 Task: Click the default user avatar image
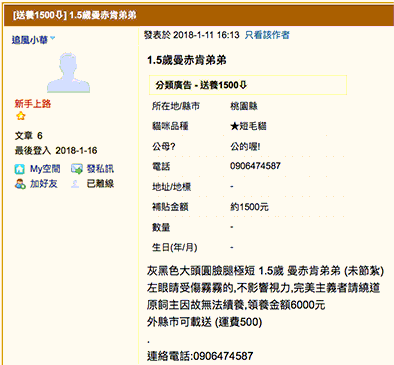click(x=68, y=72)
